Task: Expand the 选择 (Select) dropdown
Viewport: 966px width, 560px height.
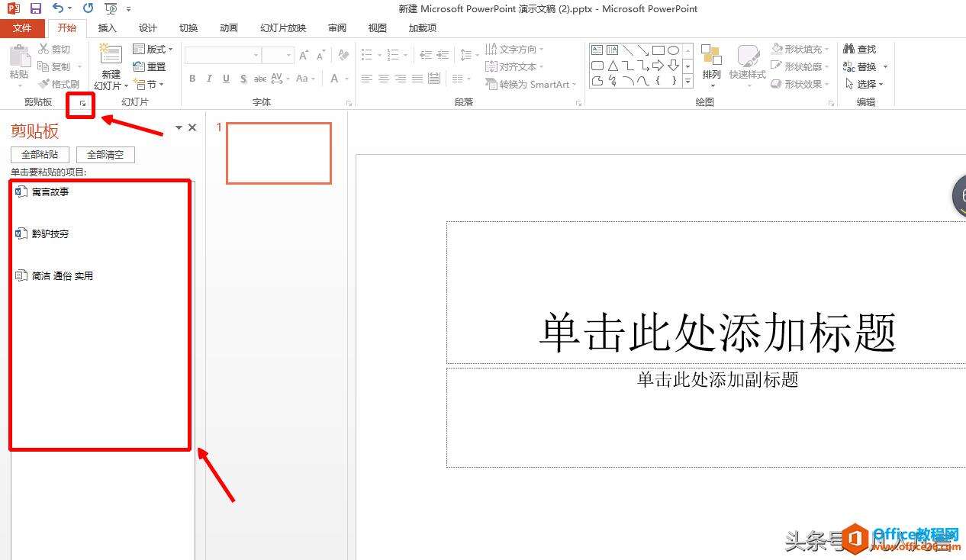Action: pyautogui.click(x=865, y=84)
